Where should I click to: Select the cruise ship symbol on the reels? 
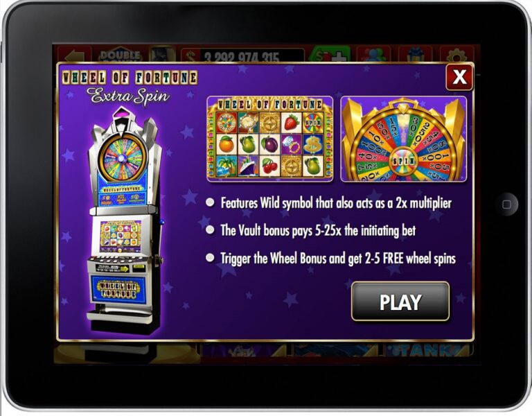coord(248,166)
